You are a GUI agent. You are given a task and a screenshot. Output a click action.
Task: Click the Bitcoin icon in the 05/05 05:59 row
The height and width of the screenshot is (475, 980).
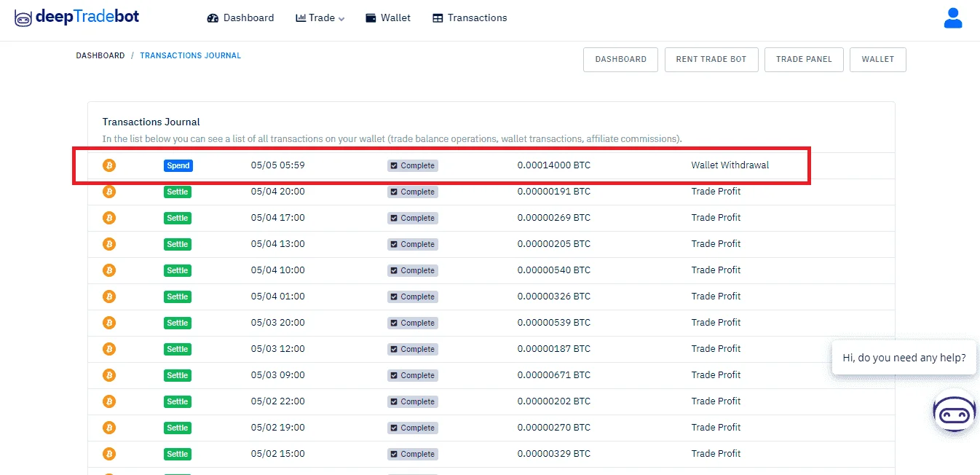coord(109,165)
